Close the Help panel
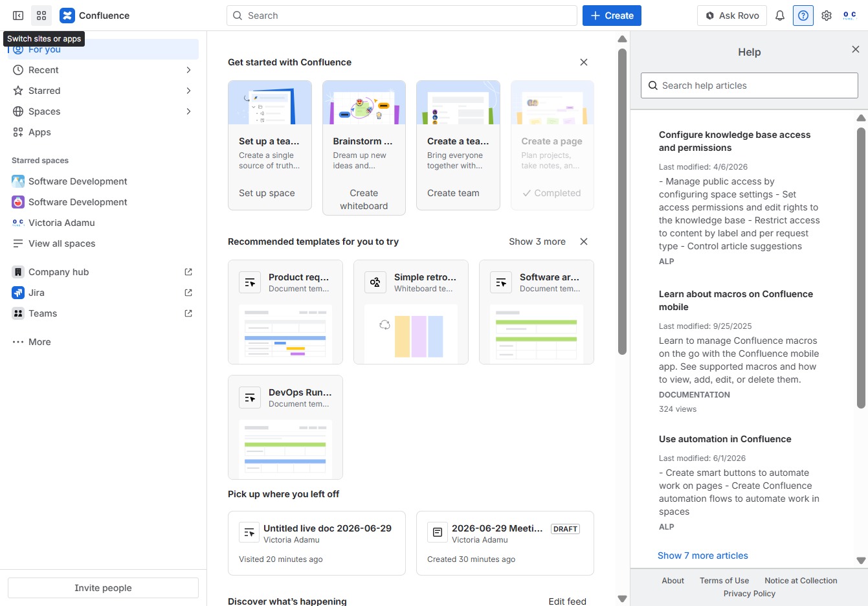868x606 pixels. tap(855, 49)
